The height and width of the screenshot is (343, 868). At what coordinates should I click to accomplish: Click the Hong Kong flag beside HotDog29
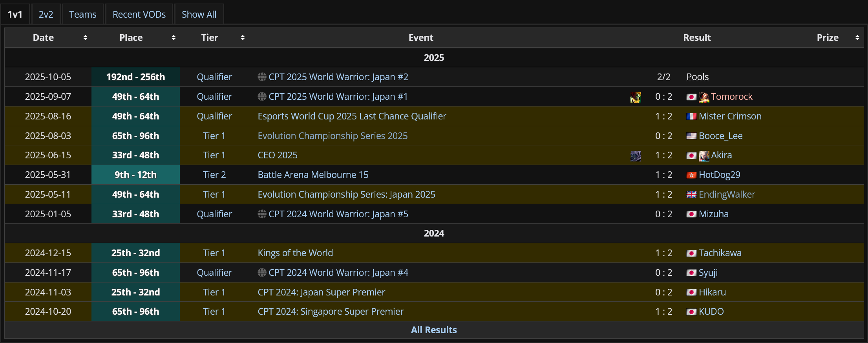coord(691,175)
